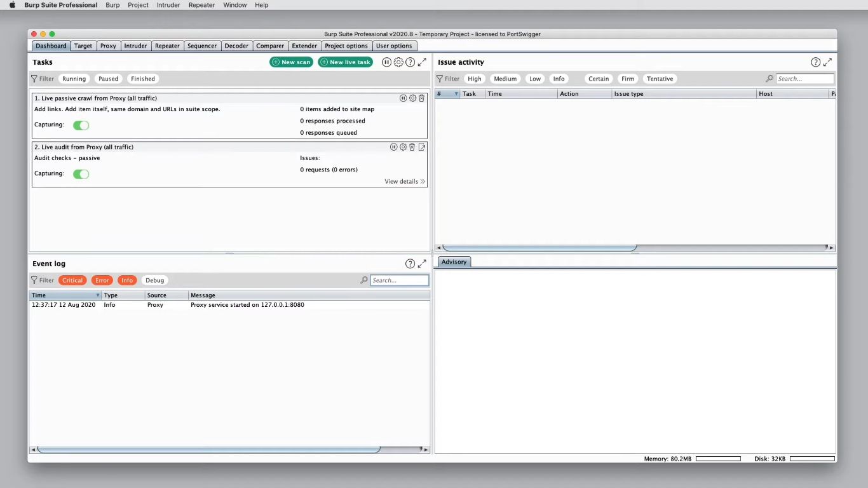Start a New scan
Viewport: 868px width, 488px height.
(290, 62)
